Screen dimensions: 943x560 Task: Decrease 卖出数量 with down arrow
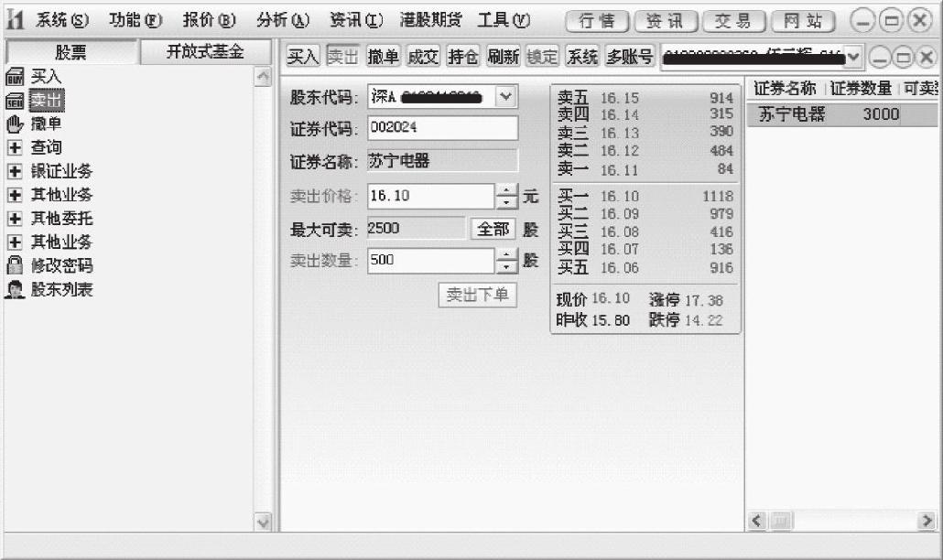point(506,267)
